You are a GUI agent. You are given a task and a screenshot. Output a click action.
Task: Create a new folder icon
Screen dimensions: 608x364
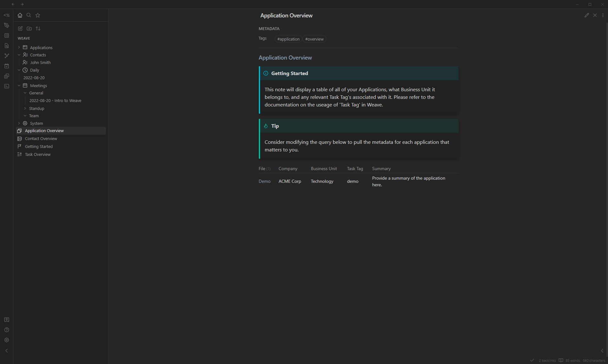click(x=29, y=29)
